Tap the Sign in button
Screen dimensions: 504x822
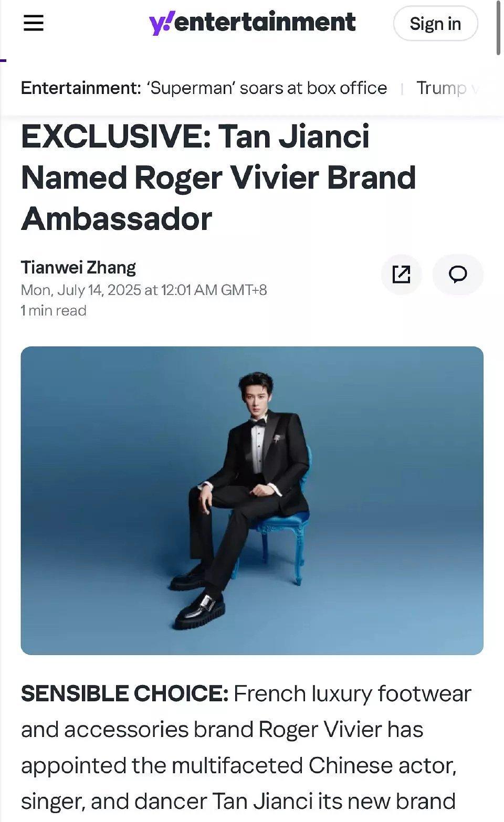pos(435,24)
